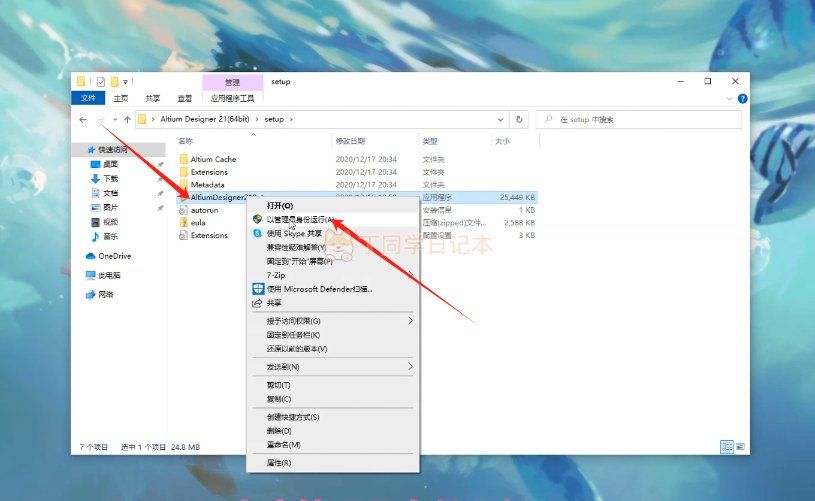Switch to large icons view button

pos(741,446)
